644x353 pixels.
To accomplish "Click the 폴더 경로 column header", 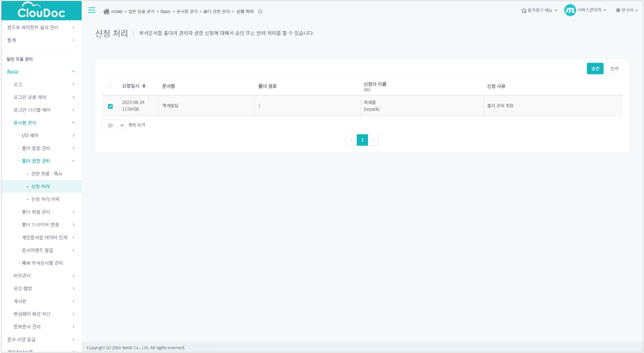I will (x=268, y=86).
